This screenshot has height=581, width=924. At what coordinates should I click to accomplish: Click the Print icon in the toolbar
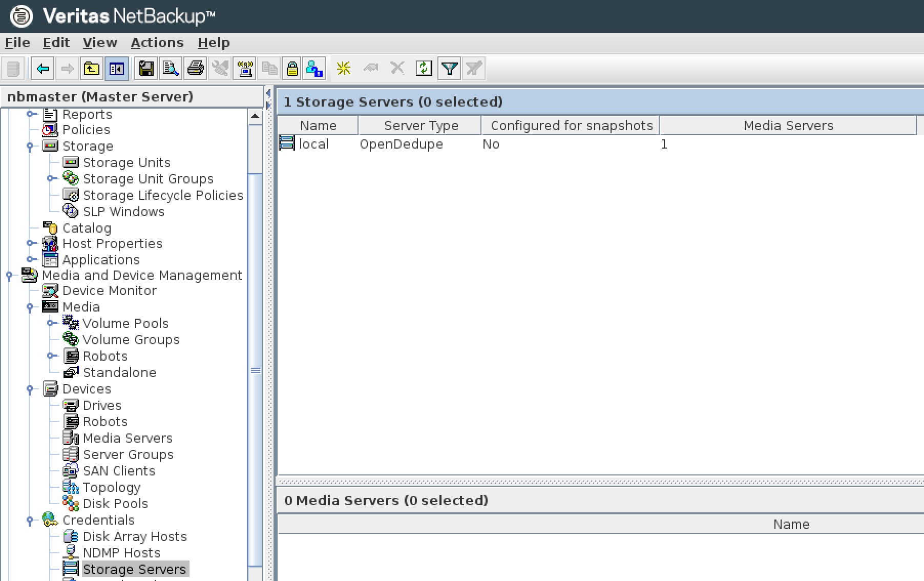click(x=195, y=68)
